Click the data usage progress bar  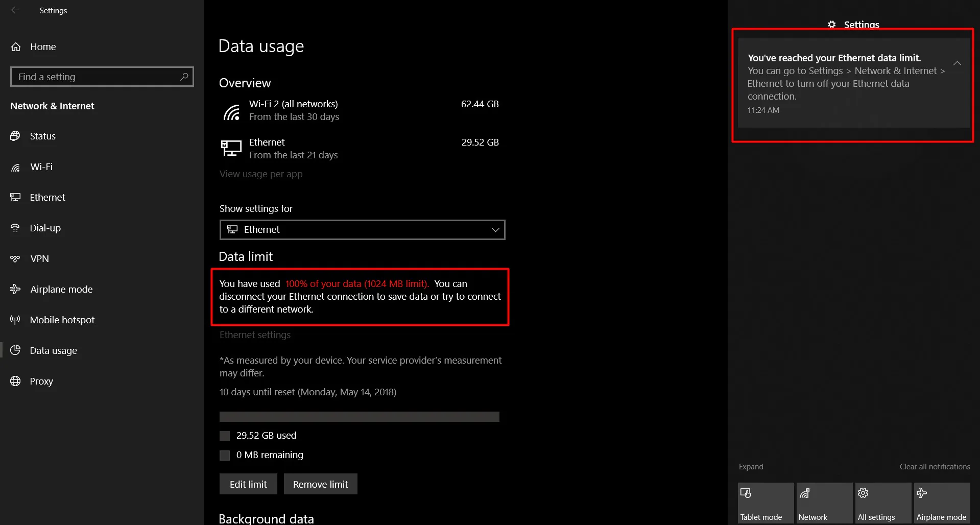click(x=360, y=417)
